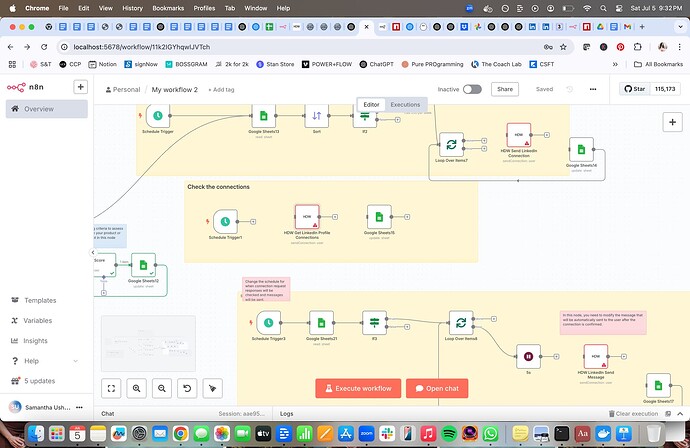This screenshot has width=690, height=448.
Task: Click the zoom to fit canvas button
Action: [111, 388]
